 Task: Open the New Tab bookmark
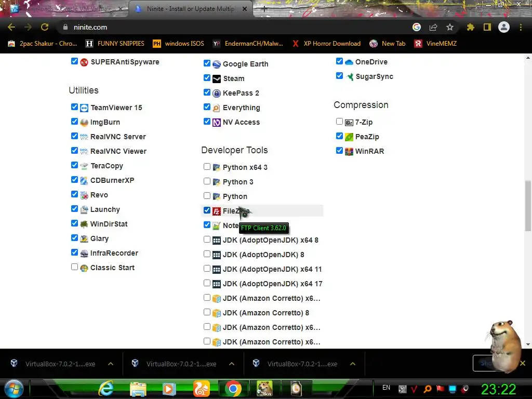click(388, 44)
